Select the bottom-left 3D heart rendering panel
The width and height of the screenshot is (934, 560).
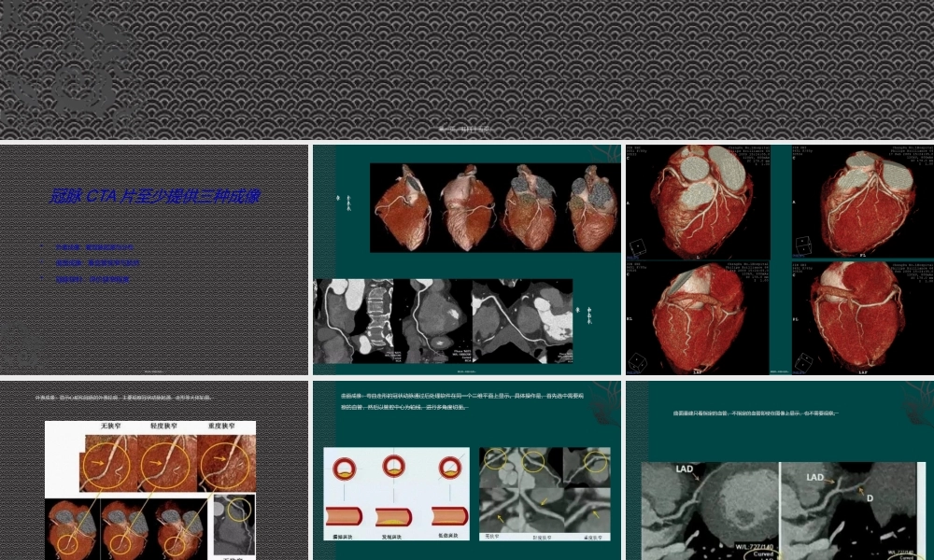pos(707,317)
